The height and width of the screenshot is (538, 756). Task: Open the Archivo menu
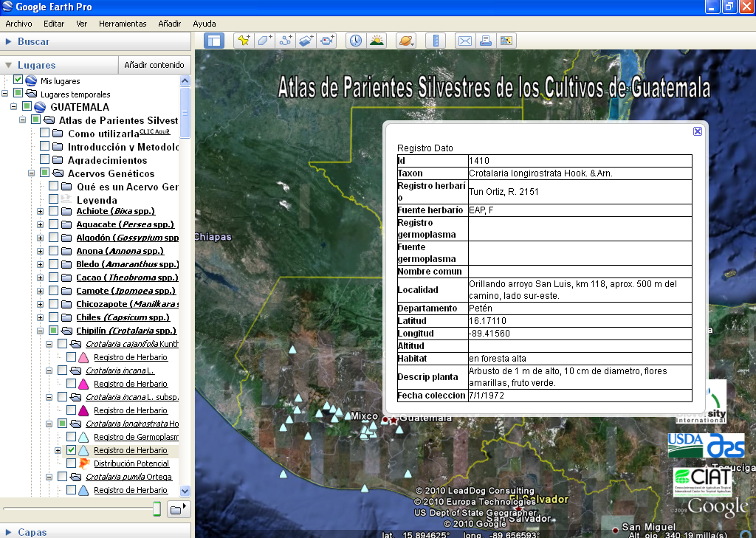(x=18, y=24)
